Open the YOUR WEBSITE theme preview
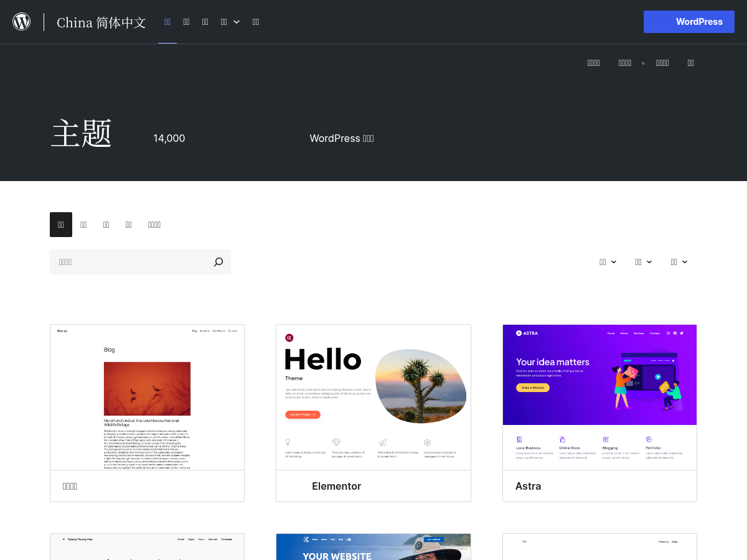Image resolution: width=747 pixels, height=560 pixels. point(374,547)
